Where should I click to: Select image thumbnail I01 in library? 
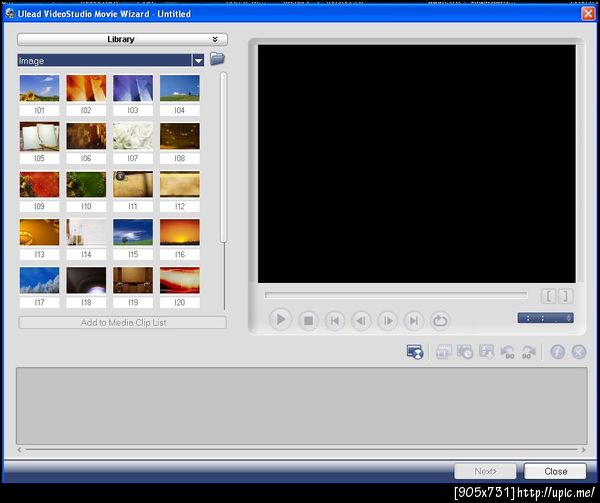tap(39, 88)
